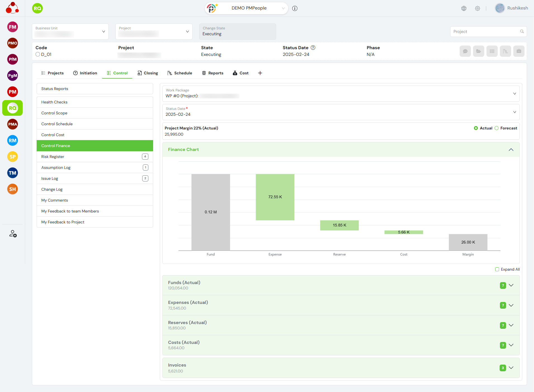Click the SH stakeholder module icon
The width and height of the screenshot is (534, 392).
(13, 189)
